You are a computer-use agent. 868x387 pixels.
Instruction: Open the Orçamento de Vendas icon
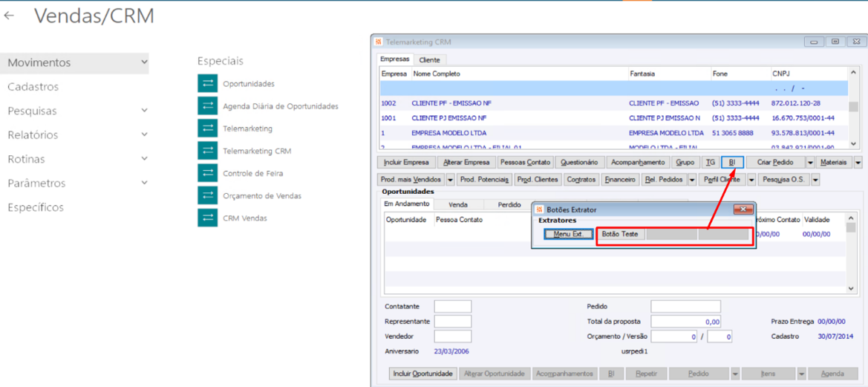[x=208, y=195]
